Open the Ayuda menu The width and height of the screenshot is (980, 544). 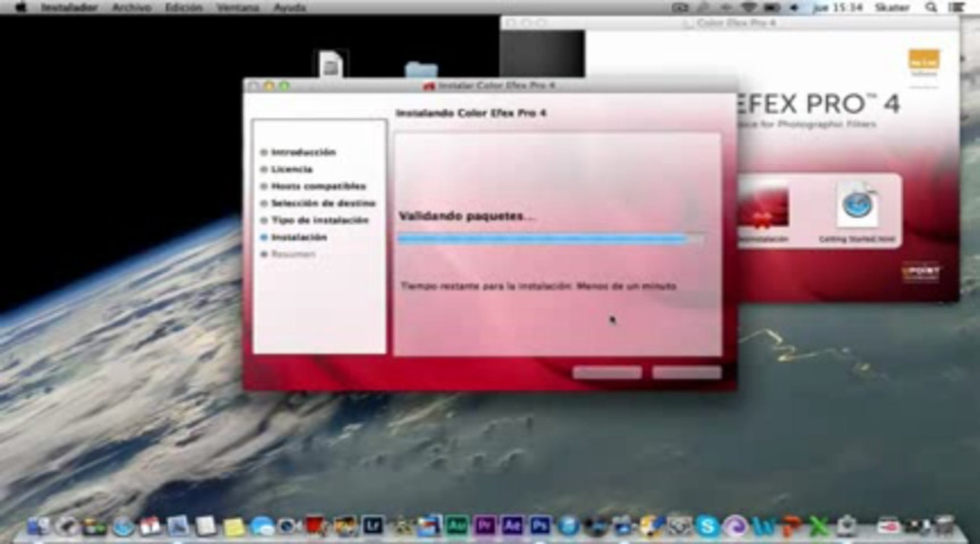(289, 7)
